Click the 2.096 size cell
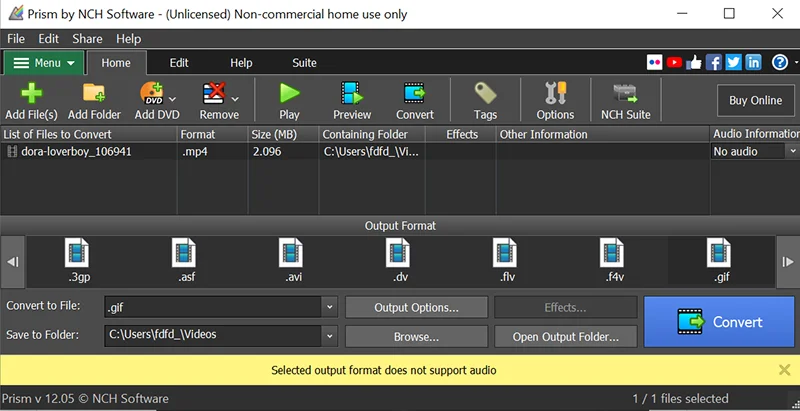 pyautogui.click(x=267, y=151)
